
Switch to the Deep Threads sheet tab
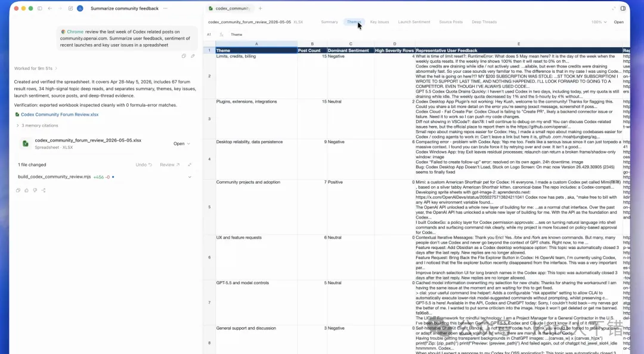(x=484, y=22)
